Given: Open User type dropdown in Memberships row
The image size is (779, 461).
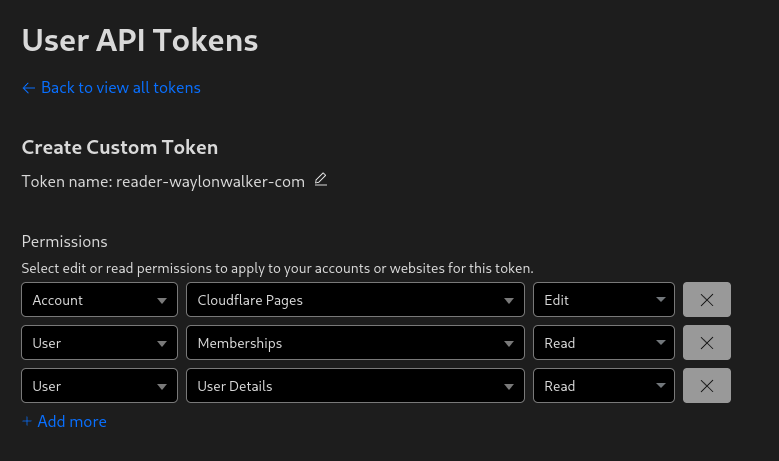Looking at the screenshot, I should (99, 343).
